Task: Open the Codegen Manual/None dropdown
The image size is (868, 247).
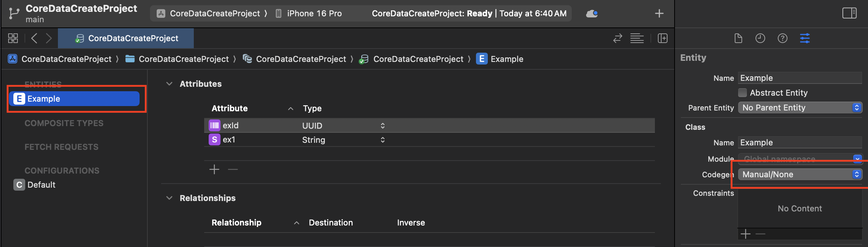Action: click(x=800, y=174)
